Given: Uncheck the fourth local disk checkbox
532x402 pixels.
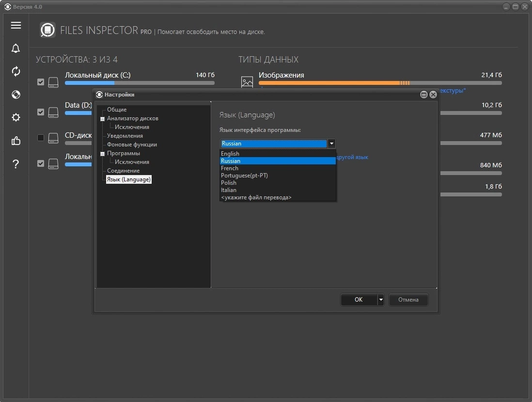Looking at the screenshot, I should click(41, 163).
